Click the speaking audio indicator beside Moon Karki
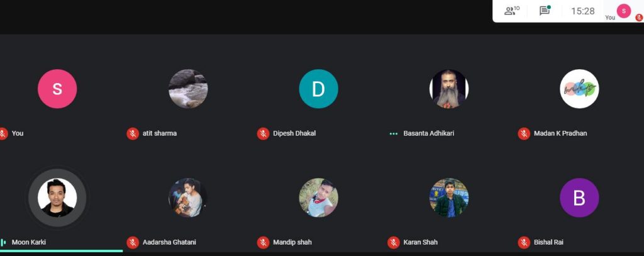The height and width of the screenshot is (256, 644). (x=3, y=242)
